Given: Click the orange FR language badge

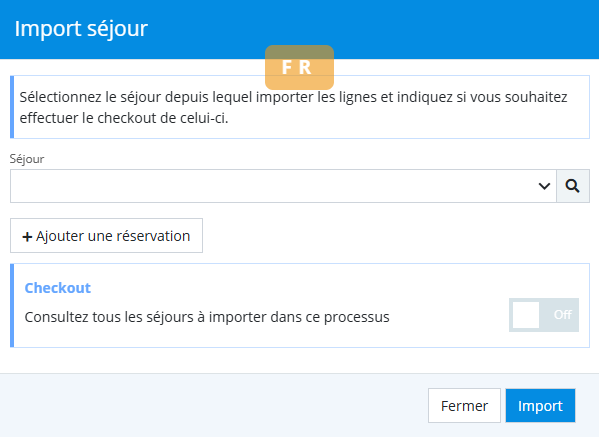Looking at the screenshot, I should (x=300, y=67).
